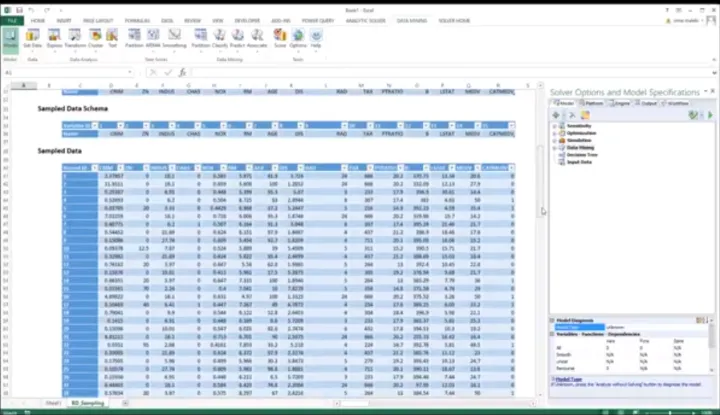The height and width of the screenshot is (415, 720).
Task: Open the Classify data mining tool
Action: tap(219, 37)
